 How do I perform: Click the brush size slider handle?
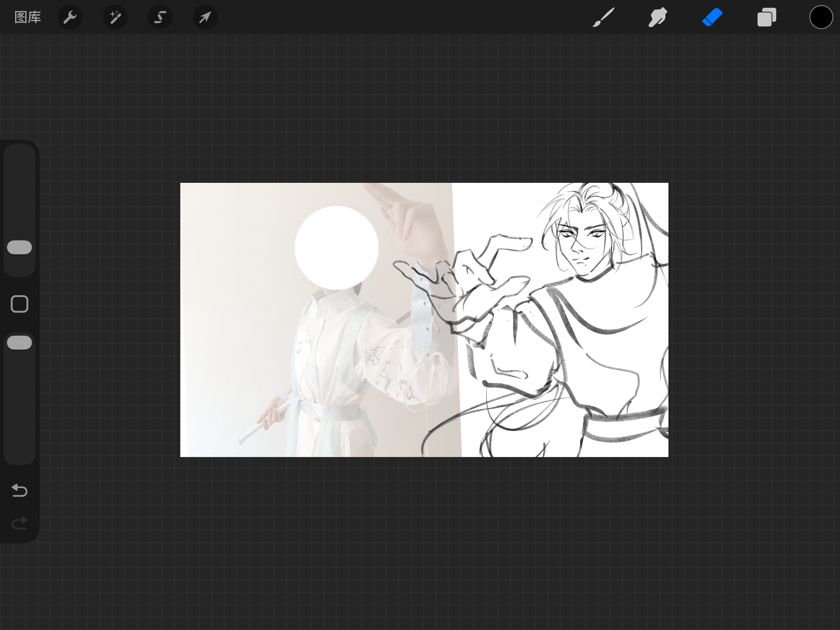[x=19, y=247]
